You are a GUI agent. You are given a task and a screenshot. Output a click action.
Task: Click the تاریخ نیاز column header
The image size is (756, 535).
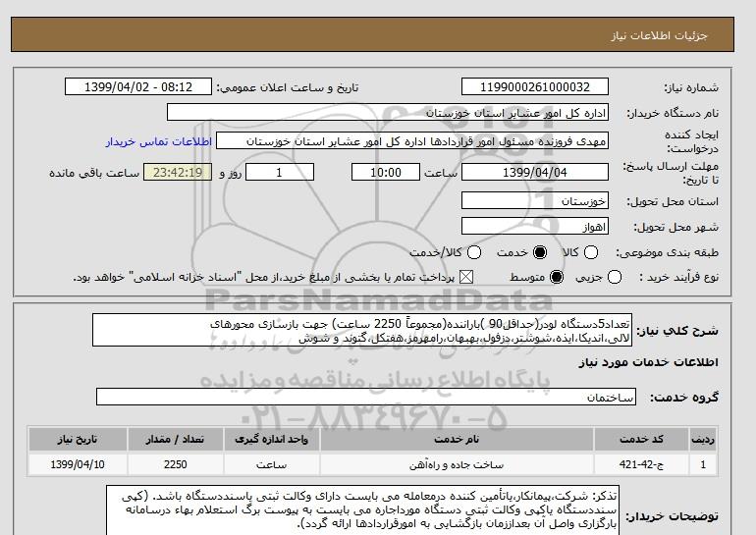click(x=78, y=439)
